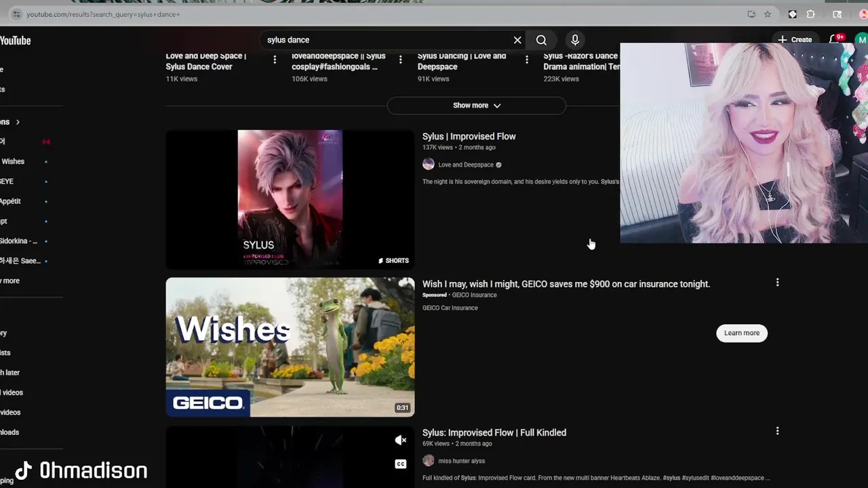
Task: Click Learn more on the GEICO ad
Action: (742, 333)
